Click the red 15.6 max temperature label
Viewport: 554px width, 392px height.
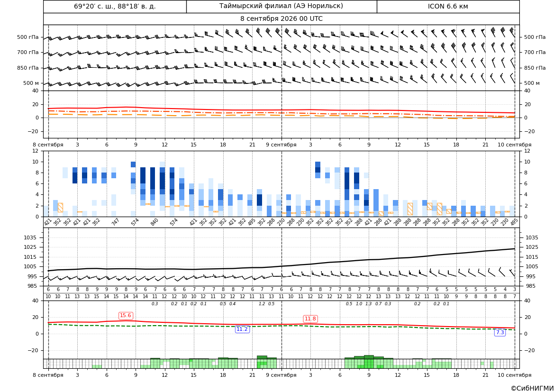pos(126,316)
